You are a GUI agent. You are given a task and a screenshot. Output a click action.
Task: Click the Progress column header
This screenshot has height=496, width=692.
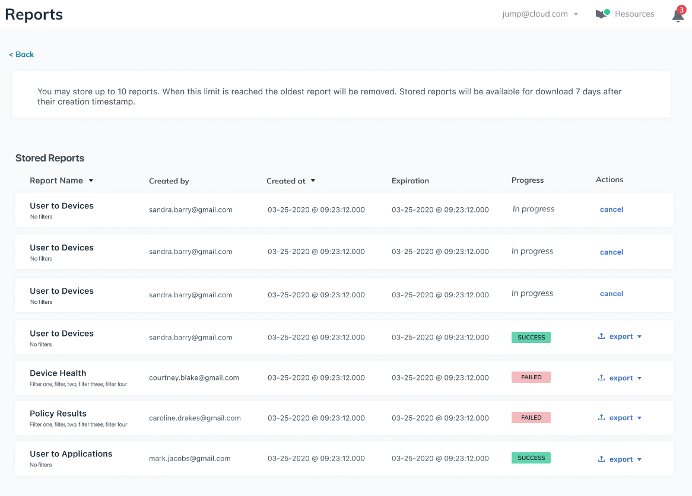[x=527, y=181]
